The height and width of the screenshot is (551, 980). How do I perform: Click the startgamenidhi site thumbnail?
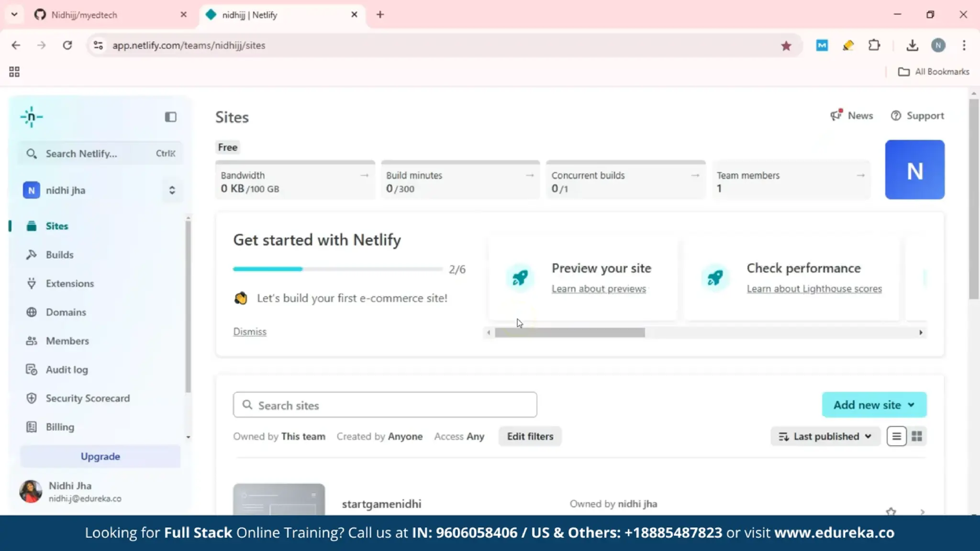(x=279, y=499)
